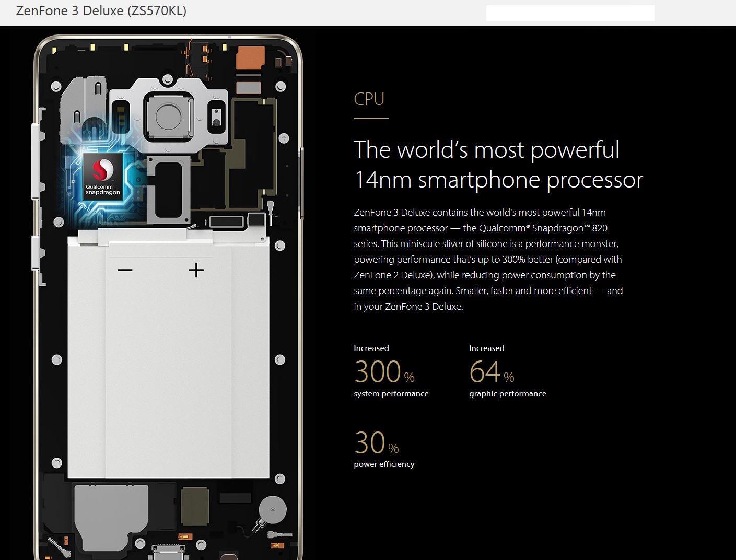Click the round vibration motor component

click(x=273, y=509)
